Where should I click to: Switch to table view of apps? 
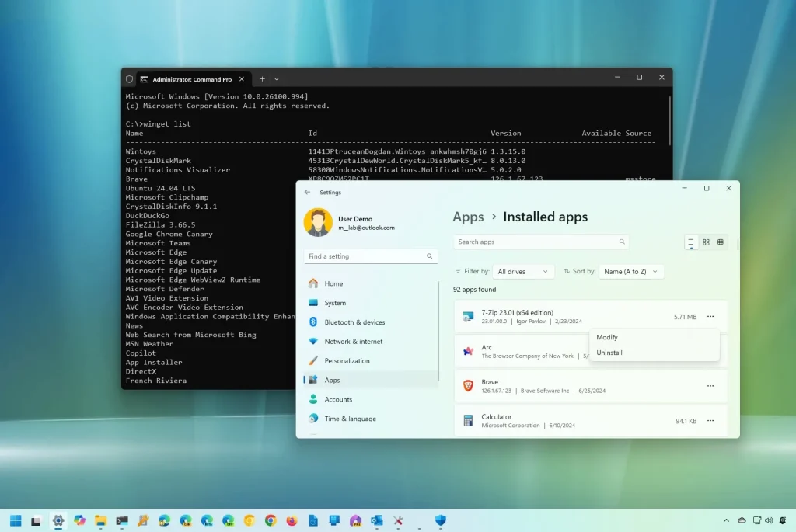tap(721, 242)
